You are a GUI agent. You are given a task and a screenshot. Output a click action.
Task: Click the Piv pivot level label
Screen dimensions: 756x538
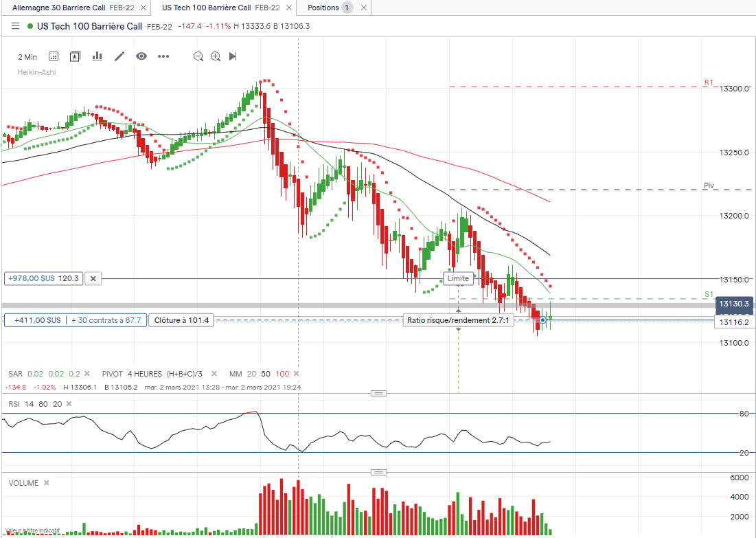pos(709,186)
